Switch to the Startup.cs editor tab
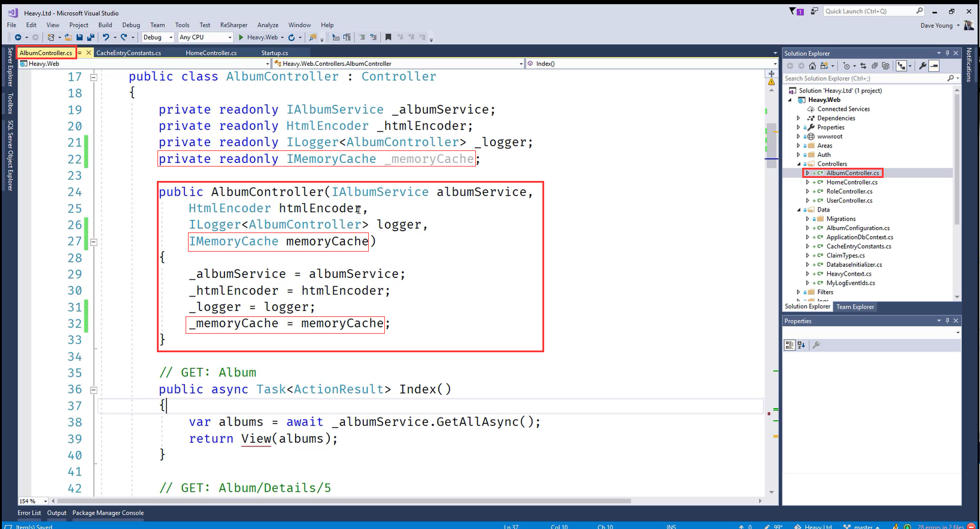The width and height of the screenshot is (980, 529). pyautogui.click(x=275, y=53)
